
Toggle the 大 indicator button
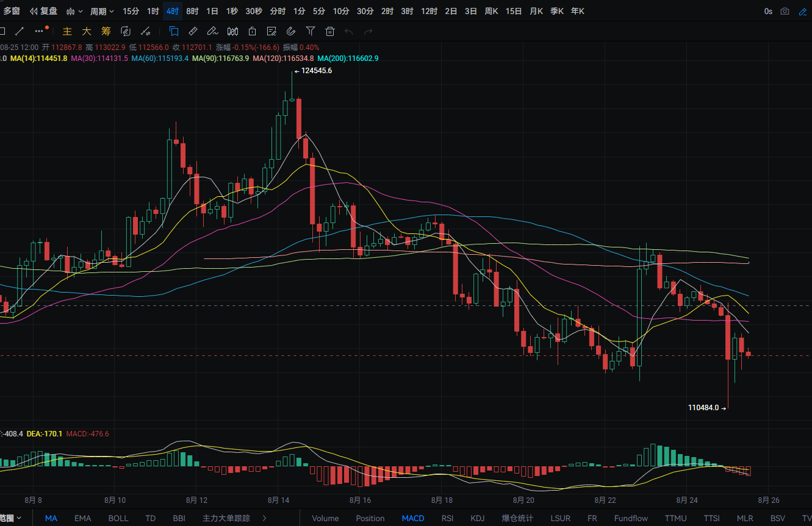pyautogui.click(x=87, y=31)
